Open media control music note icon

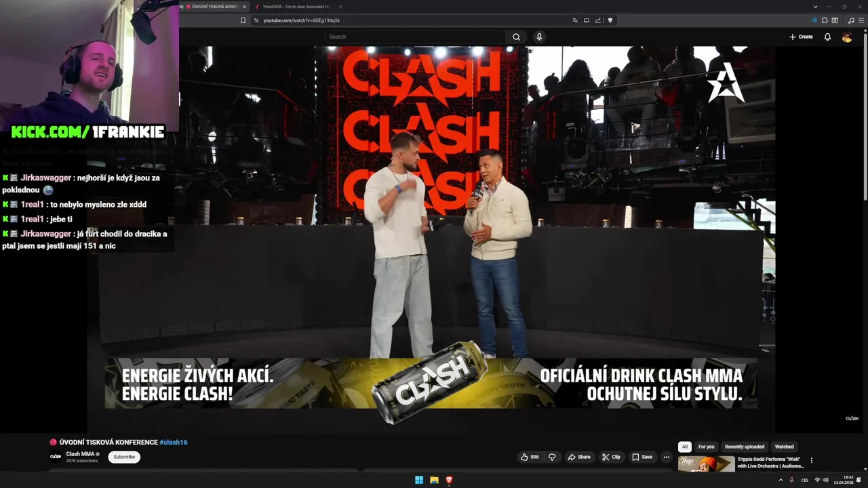tap(851, 20)
